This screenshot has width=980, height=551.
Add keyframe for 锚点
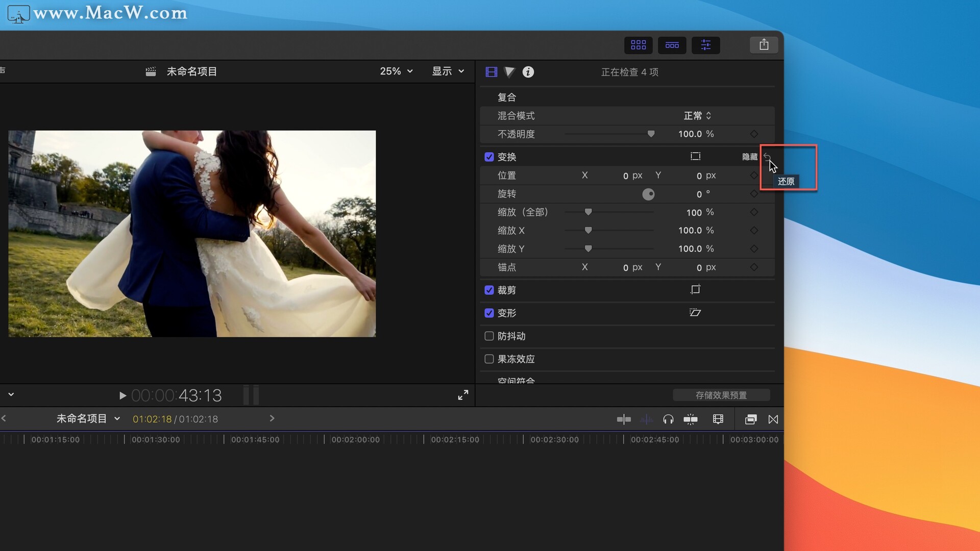754,267
